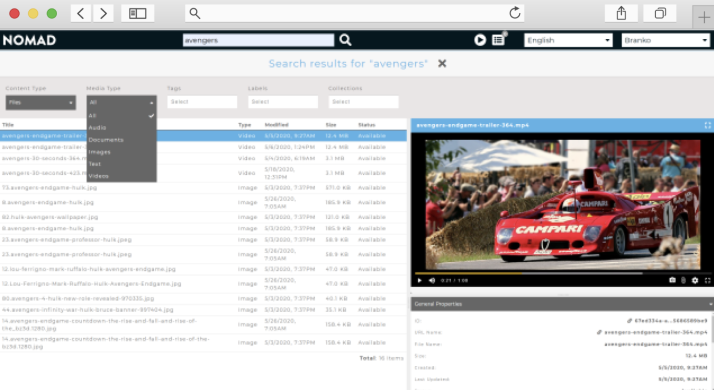The height and width of the screenshot is (390, 714).
Task: Reload the page with the refresh icon
Action: 515,13
